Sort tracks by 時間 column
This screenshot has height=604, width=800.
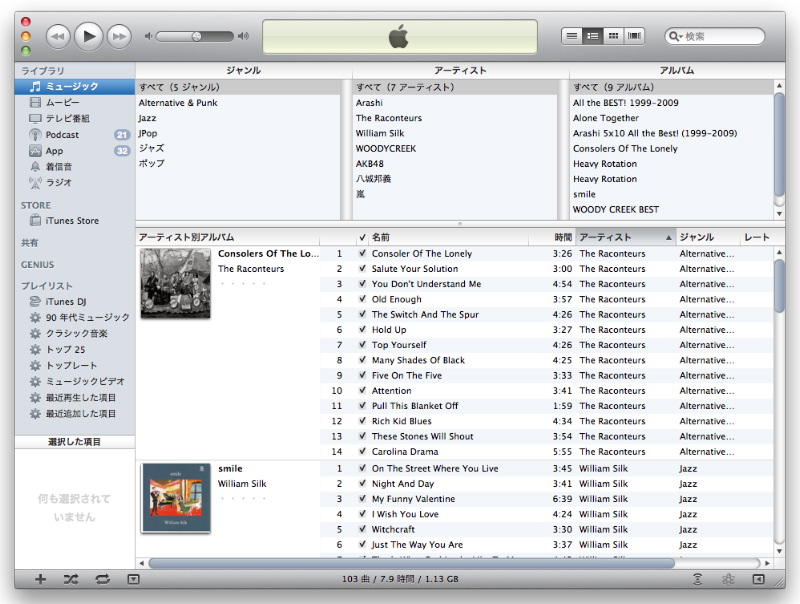(x=553, y=237)
